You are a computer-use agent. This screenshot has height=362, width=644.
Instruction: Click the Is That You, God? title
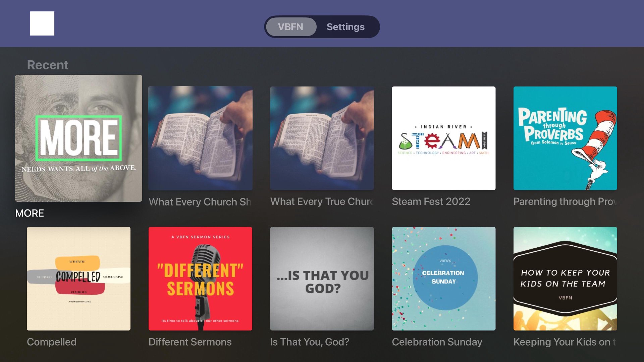pos(310,342)
